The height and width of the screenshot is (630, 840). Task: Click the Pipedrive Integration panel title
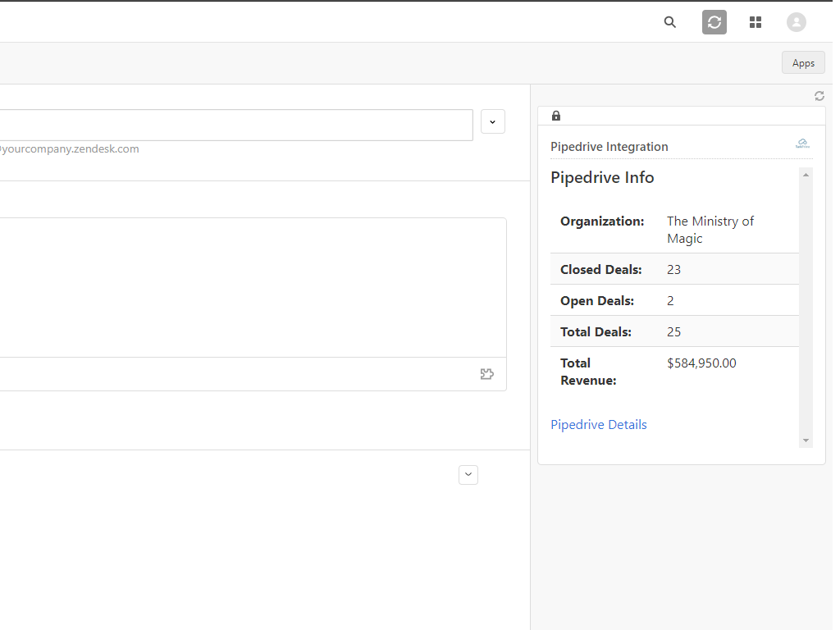(609, 147)
